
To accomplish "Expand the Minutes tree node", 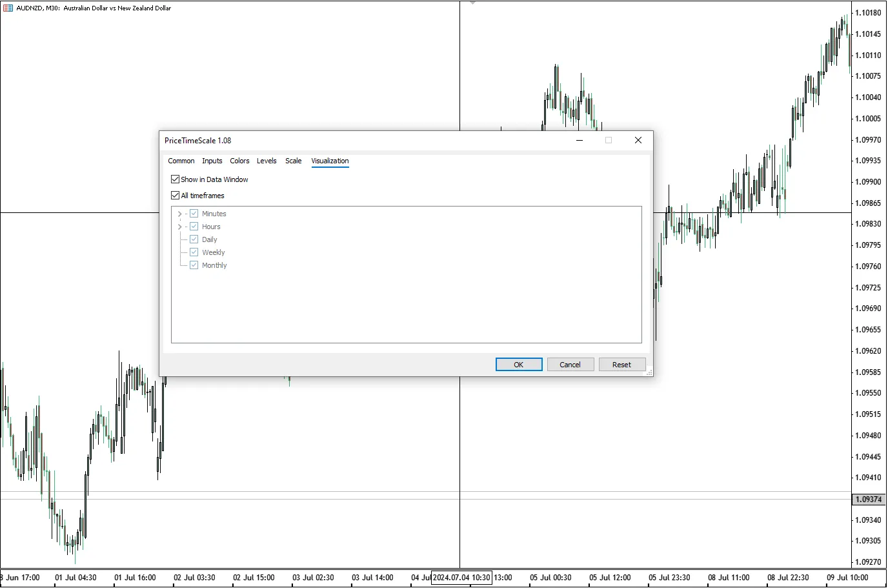I will point(179,214).
